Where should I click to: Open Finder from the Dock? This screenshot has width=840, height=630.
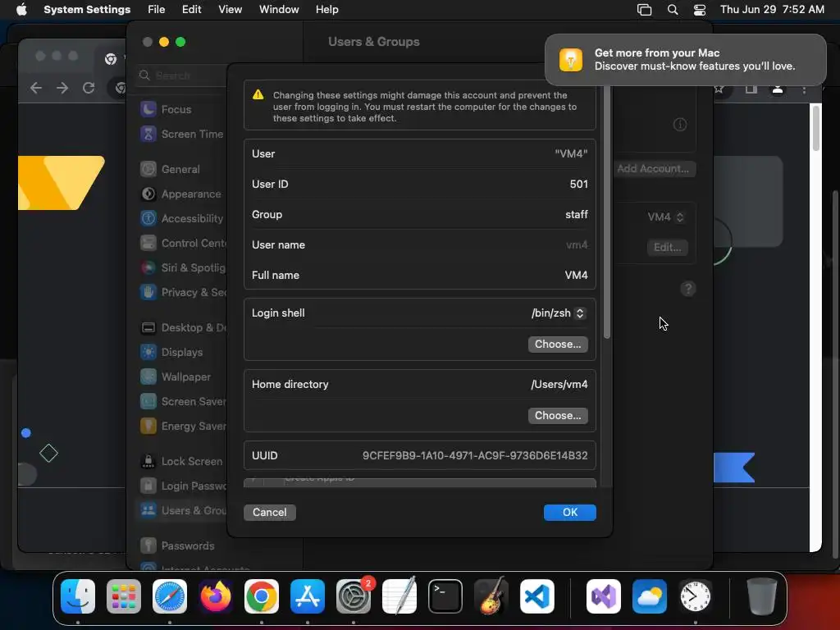[x=78, y=596]
